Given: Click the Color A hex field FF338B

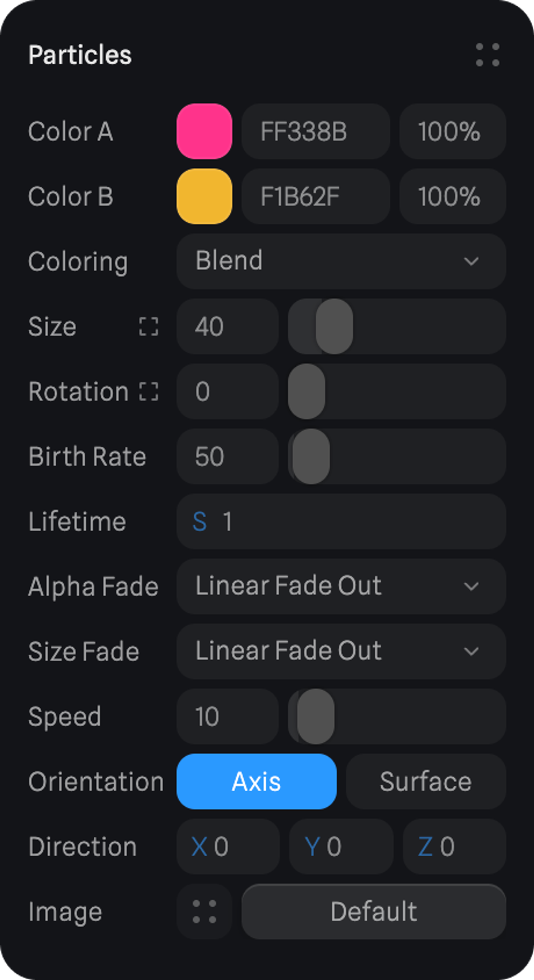Looking at the screenshot, I should click(x=315, y=131).
